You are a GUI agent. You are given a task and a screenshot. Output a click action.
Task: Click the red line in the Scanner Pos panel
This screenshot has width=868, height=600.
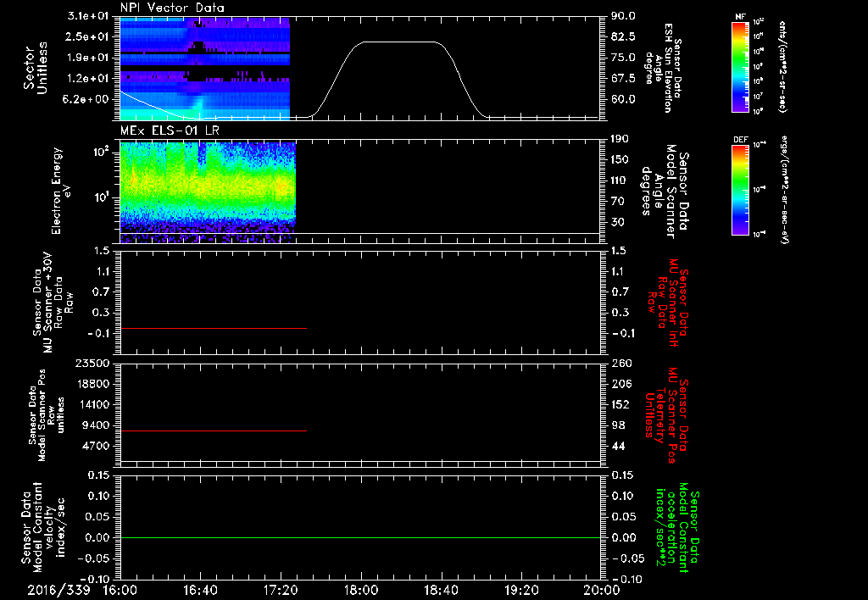pos(213,431)
